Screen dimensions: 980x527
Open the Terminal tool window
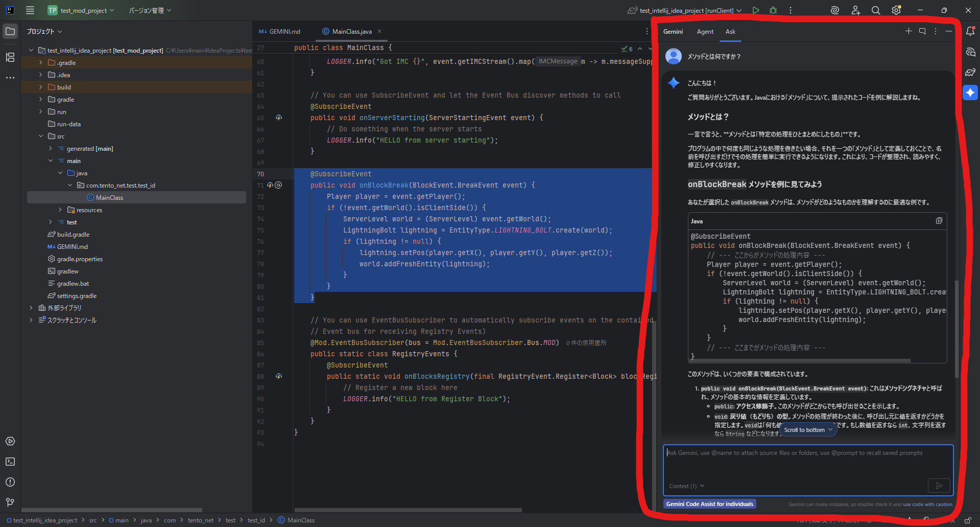[x=10, y=462]
